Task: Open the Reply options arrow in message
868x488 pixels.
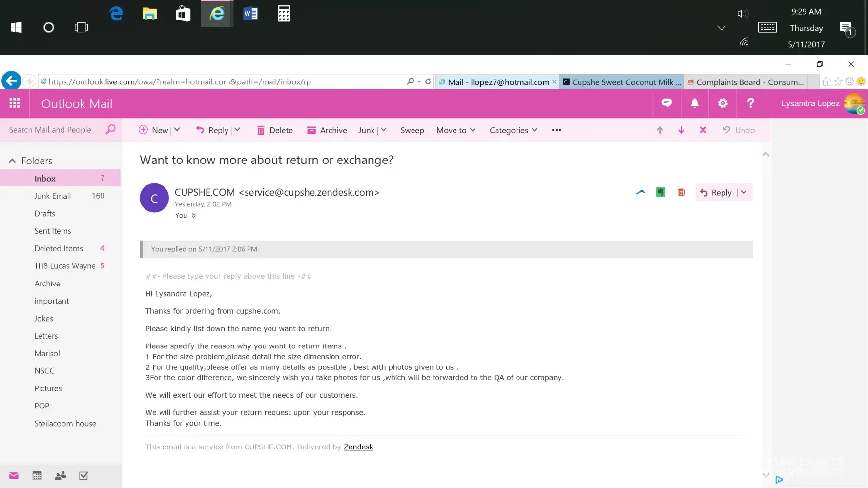Action: tap(744, 192)
